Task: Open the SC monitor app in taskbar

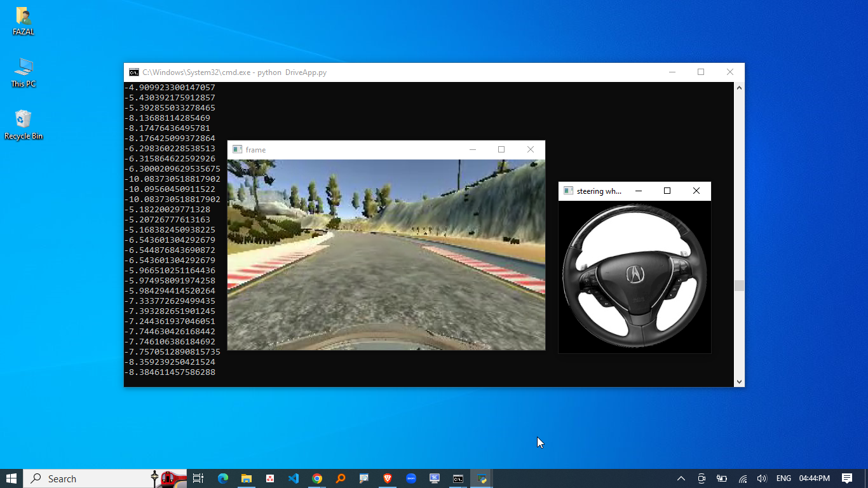Action: pyautogui.click(x=435, y=478)
